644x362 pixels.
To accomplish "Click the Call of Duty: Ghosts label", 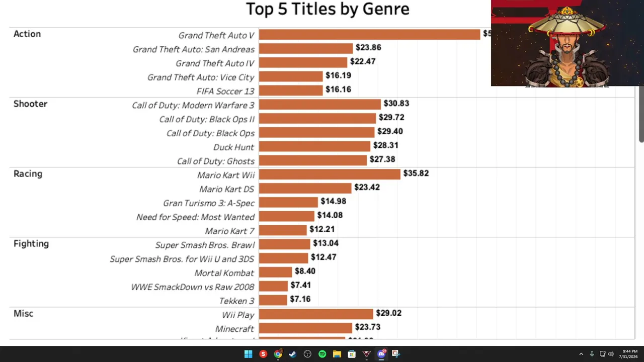I will click(x=216, y=161).
